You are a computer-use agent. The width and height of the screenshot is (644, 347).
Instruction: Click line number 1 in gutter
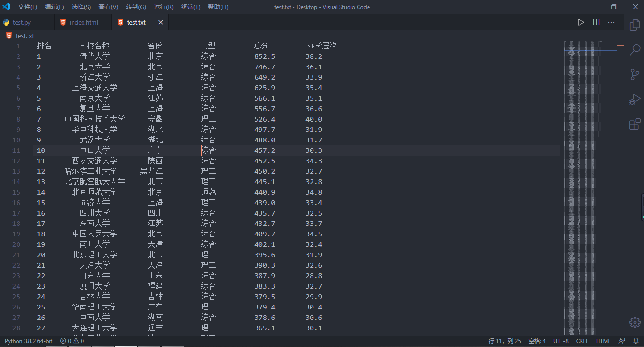(x=18, y=46)
